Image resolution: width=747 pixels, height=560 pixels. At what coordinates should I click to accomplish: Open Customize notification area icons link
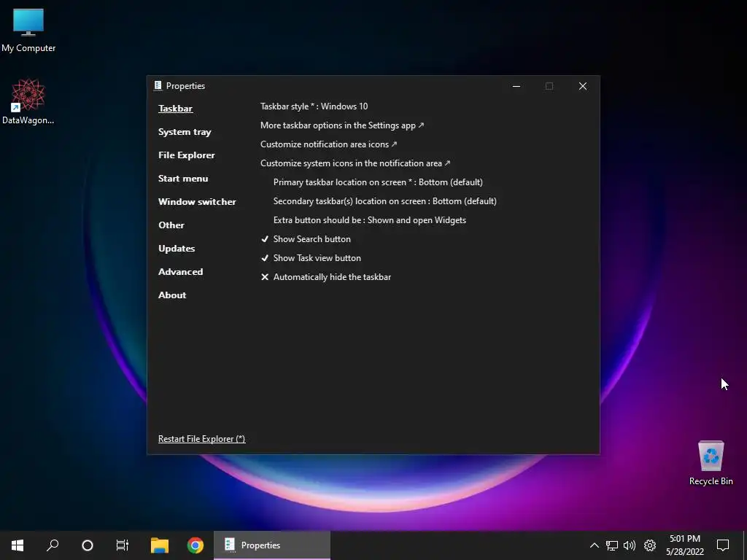[329, 144]
